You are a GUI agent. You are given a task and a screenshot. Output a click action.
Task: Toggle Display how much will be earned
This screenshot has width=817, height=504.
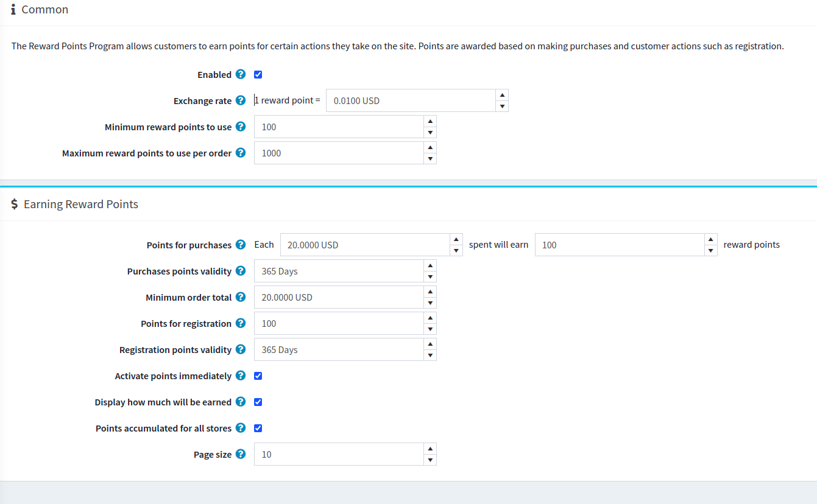point(258,402)
